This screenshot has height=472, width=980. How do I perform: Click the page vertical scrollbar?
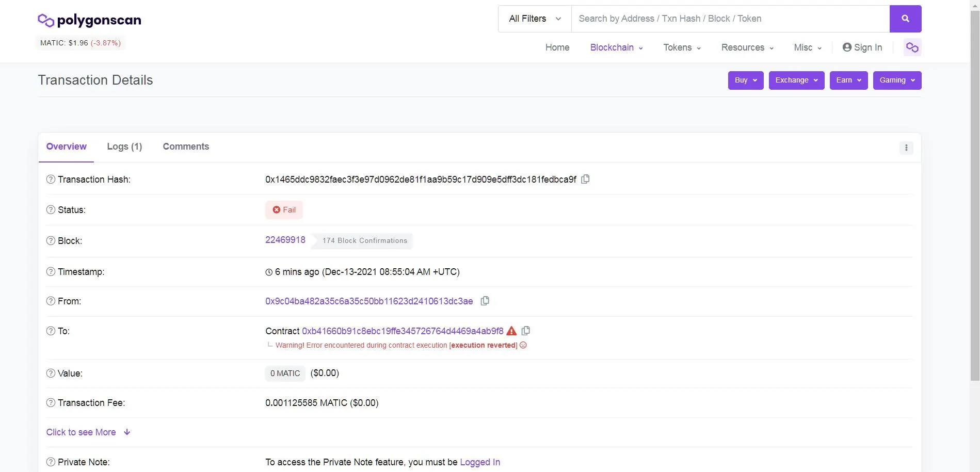975,196
